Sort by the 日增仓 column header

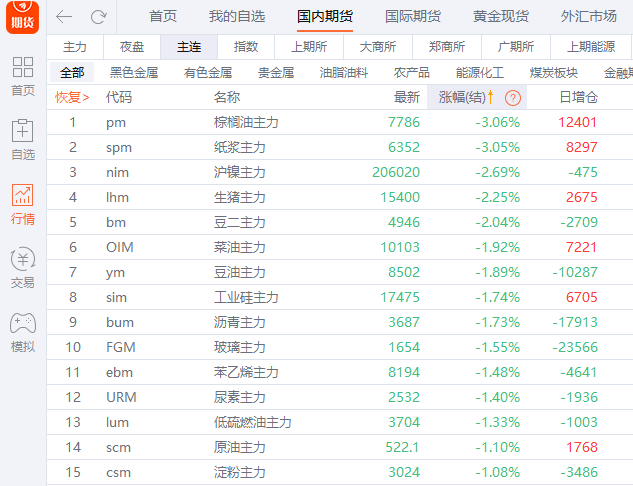click(578, 97)
